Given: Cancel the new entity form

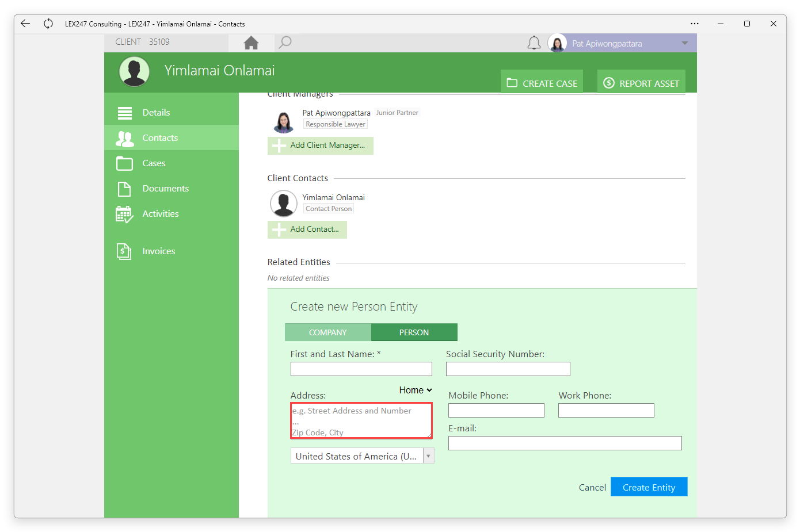Looking at the screenshot, I should pyautogui.click(x=592, y=487).
